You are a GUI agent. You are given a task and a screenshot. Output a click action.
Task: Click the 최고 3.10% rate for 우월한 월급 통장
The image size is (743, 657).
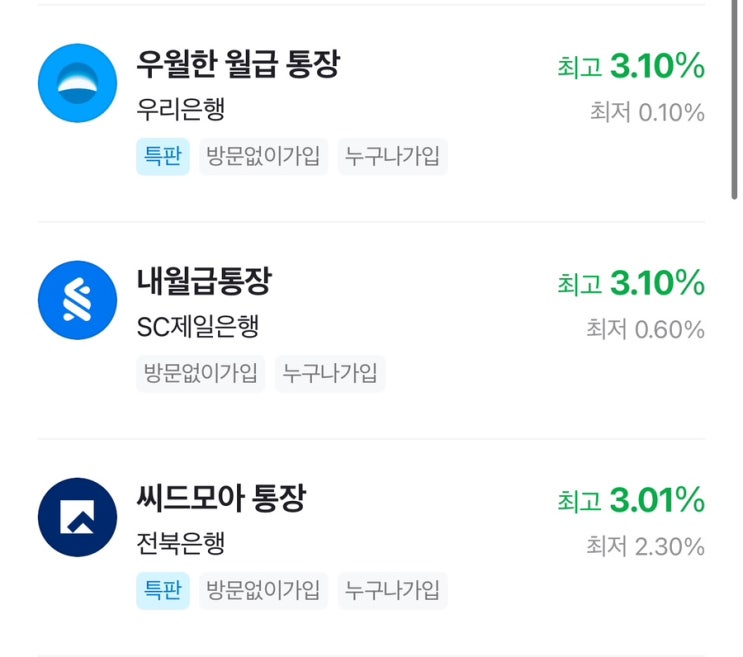pos(631,67)
